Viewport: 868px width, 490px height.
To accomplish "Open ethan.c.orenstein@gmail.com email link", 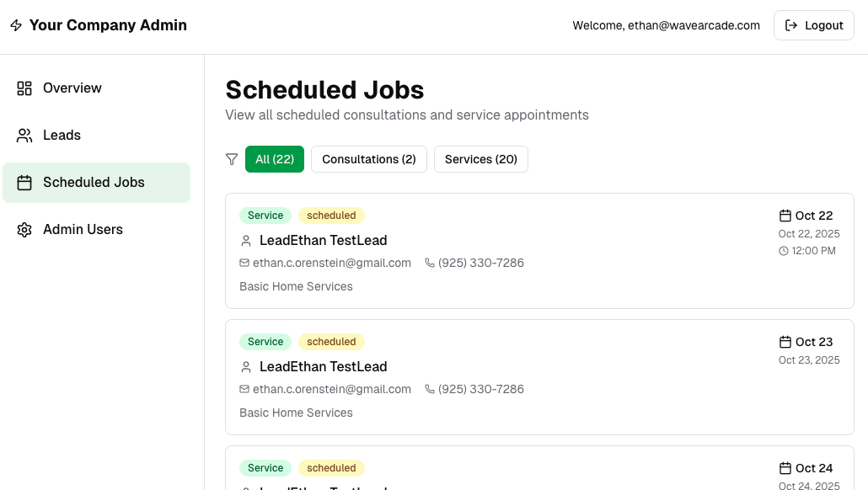I will [332, 263].
